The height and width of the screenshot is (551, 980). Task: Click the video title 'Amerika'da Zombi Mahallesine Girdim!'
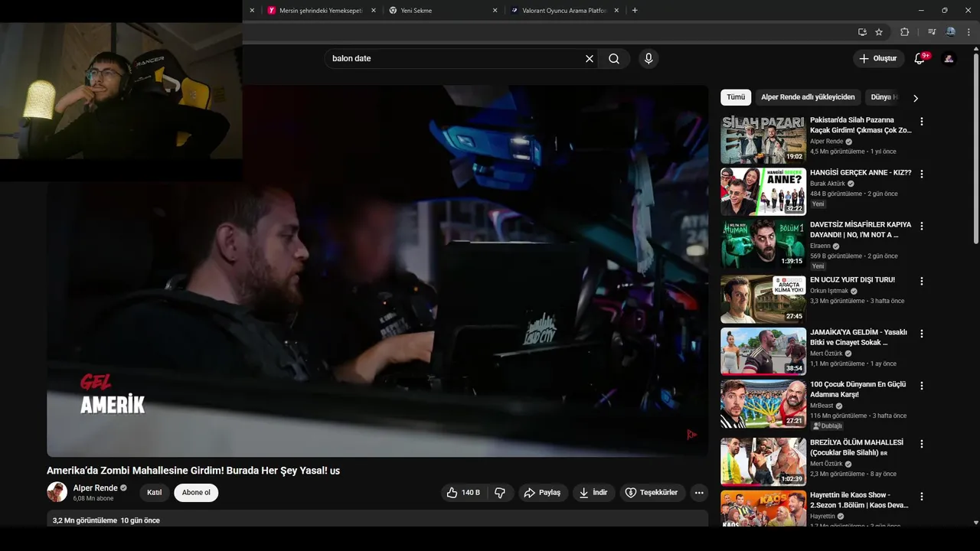click(193, 471)
